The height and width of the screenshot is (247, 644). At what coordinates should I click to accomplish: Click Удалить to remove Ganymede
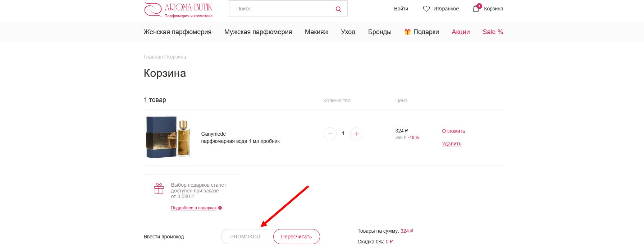452,144
